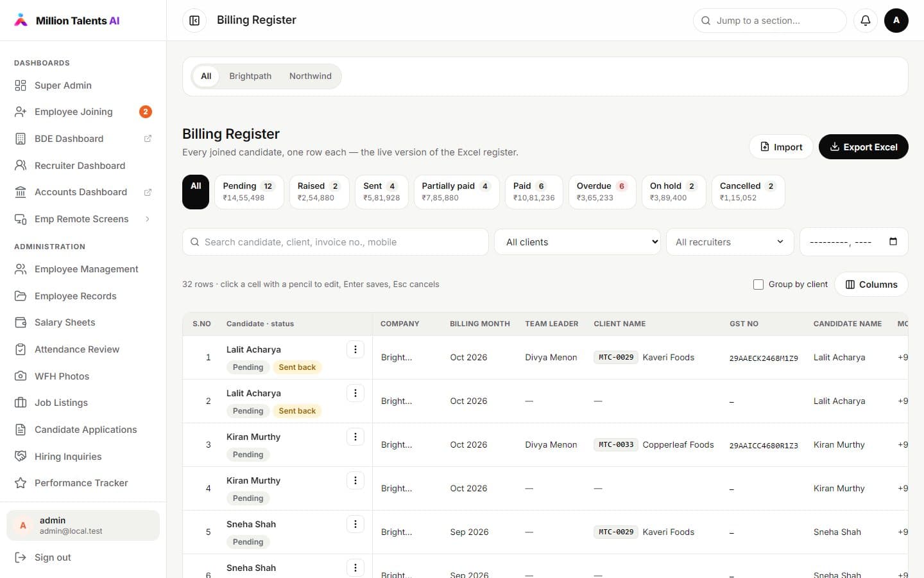Click the Export Excel button
This screenshot has width=924, height=578.
tap(864, 147)
